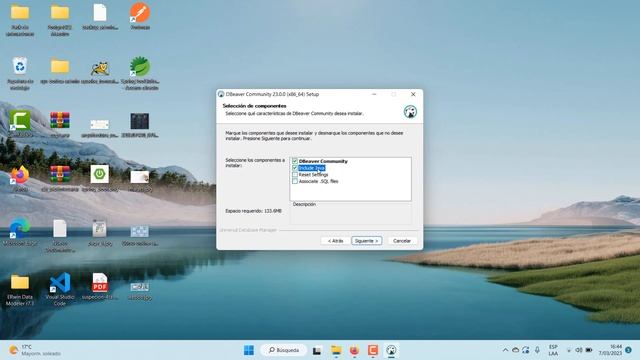
Task: Select the dark screenshot thumbnail file
Action: [x=140, y=124]
